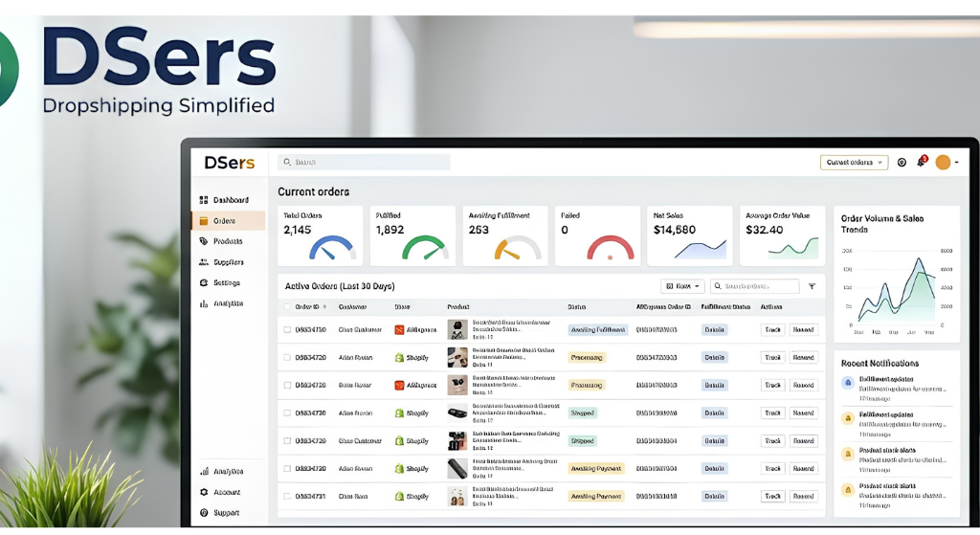This screenshot has height=535, width=980.
Task: Click the red Failed gauge
Action: point(610,248)
